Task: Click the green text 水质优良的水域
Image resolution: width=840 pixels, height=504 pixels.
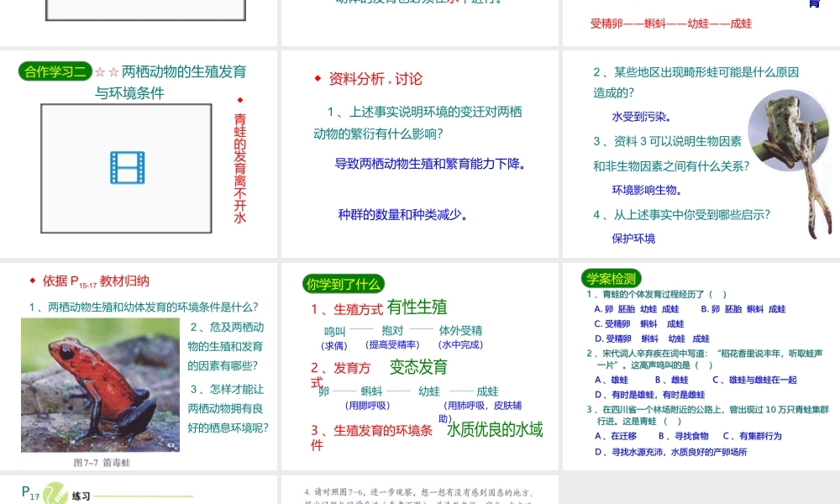Action: [x=495, y=429]
